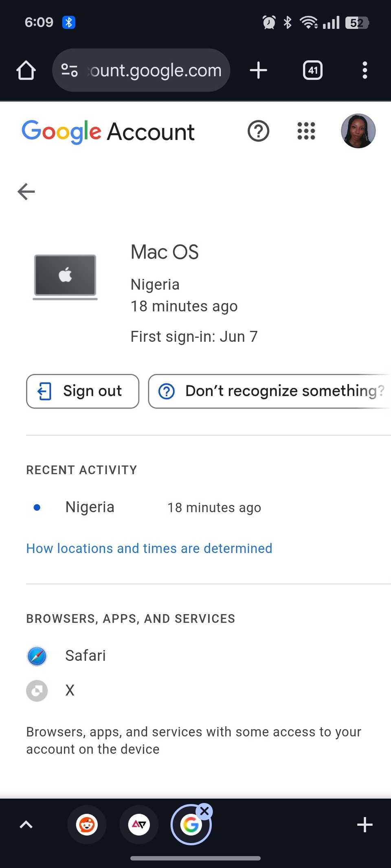Viewport: 391px width, 868px height.
Task: Open profile picture account menu
Action: [358, 131]
